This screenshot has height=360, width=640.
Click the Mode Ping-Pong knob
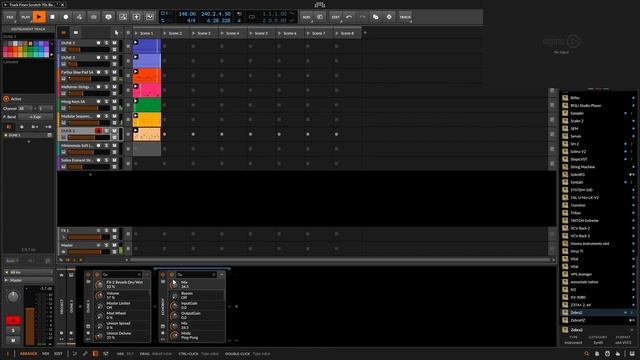174,336
